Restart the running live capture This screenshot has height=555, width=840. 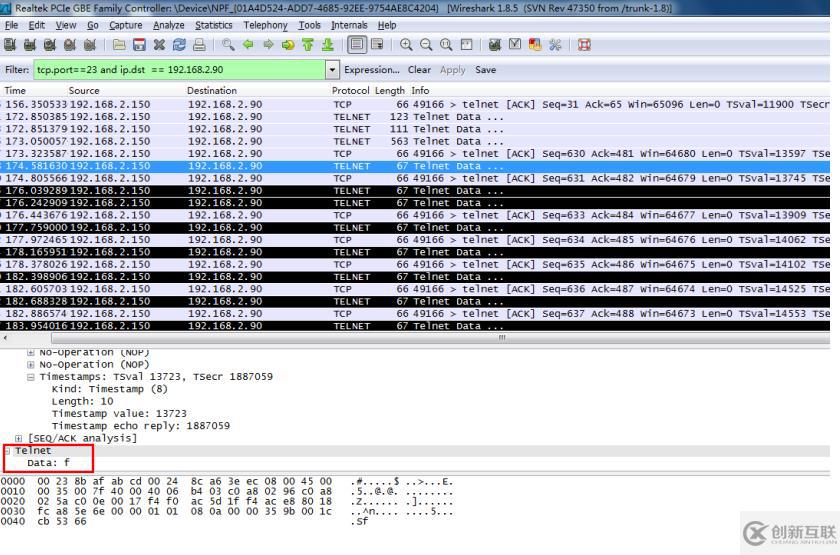(x=89, y=45)
